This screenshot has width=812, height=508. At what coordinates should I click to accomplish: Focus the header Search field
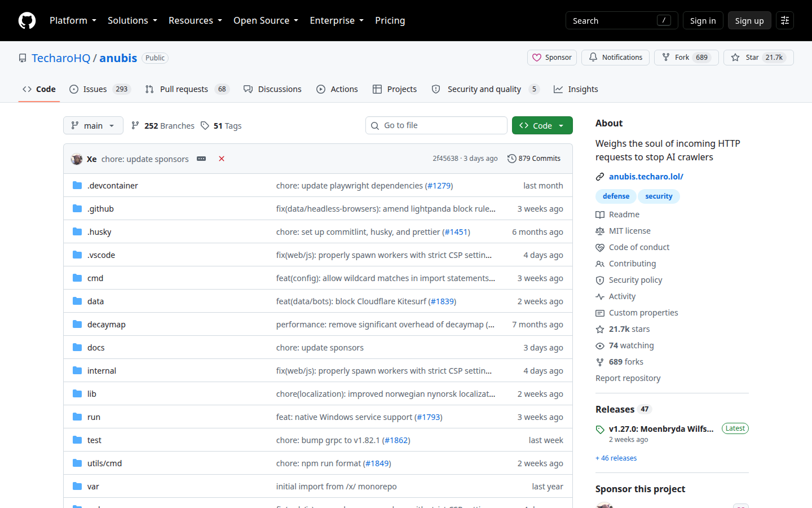pyautogui.click(x=622, y=20)
